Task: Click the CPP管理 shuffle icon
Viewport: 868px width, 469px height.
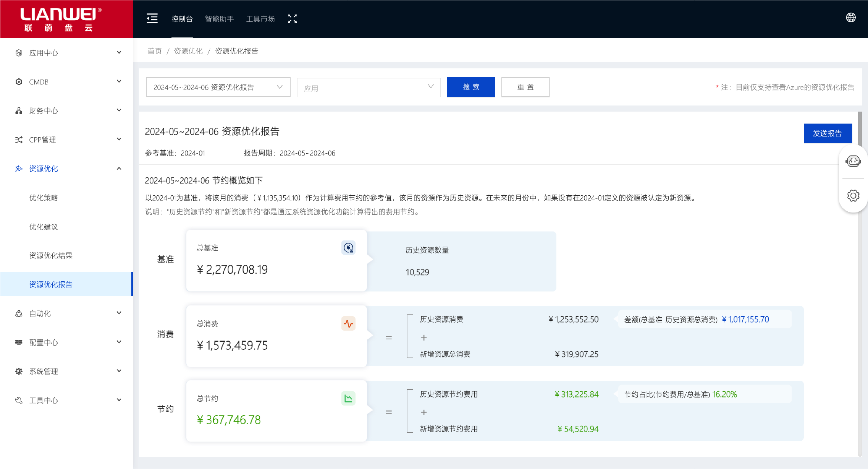Action: [19, 140]
